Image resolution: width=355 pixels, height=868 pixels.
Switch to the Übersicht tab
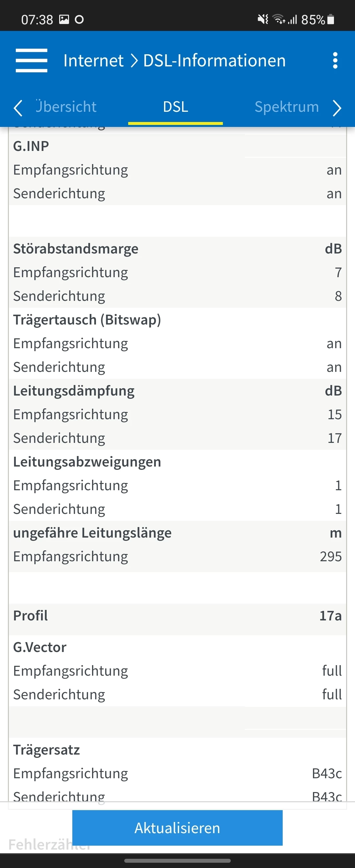click(x=66, y=107)
